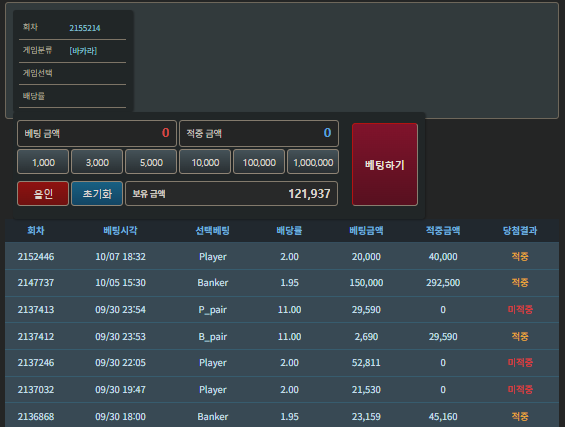Select round 2137246 in the history table
The image size is (565, 427).
point(36,362)
